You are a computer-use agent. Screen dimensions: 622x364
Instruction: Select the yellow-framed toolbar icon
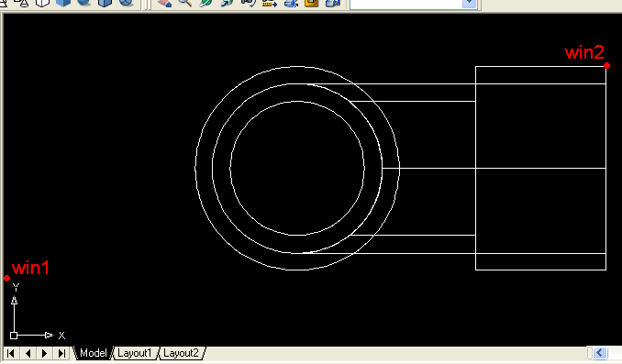point(311,3)
